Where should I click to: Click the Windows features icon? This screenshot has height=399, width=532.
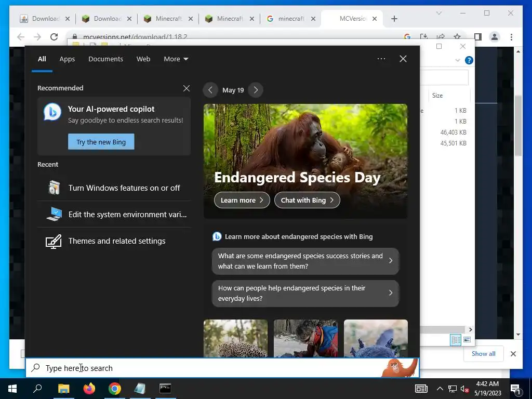click(x=54, y=188)
